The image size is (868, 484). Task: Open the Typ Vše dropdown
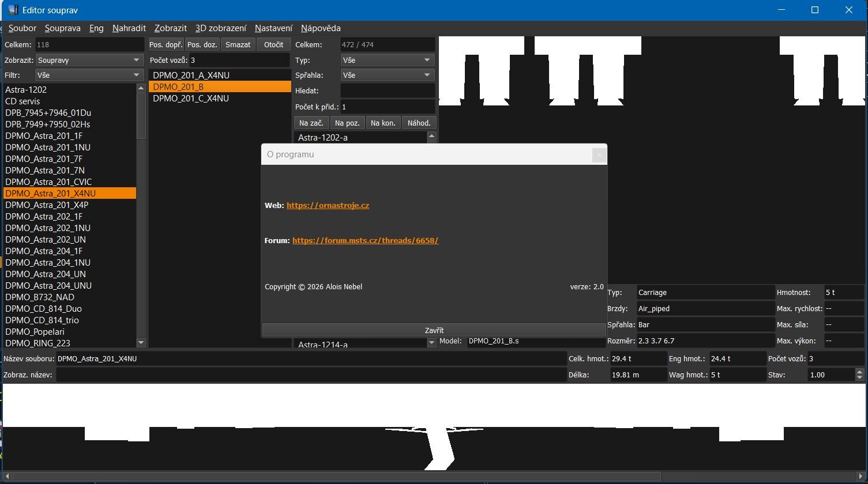pos(388,60)
